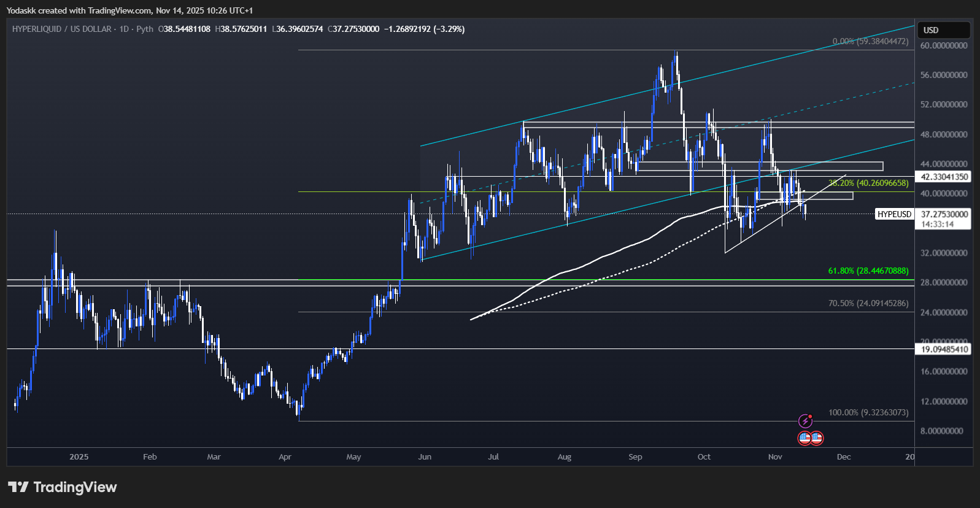Viewport: 980px width, 508px height.
Task: Select the 42.33041350 price level label
Action: [944, 177]
